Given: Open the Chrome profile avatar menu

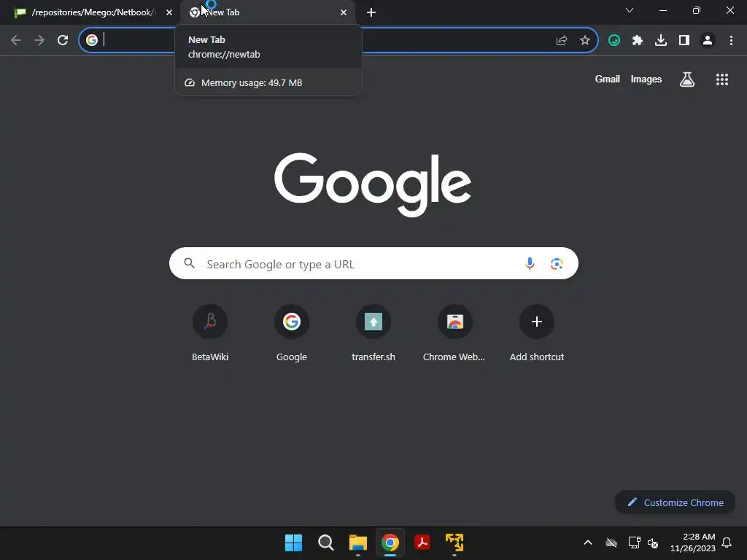Looking at the screenshot, I should coord(708,41).
